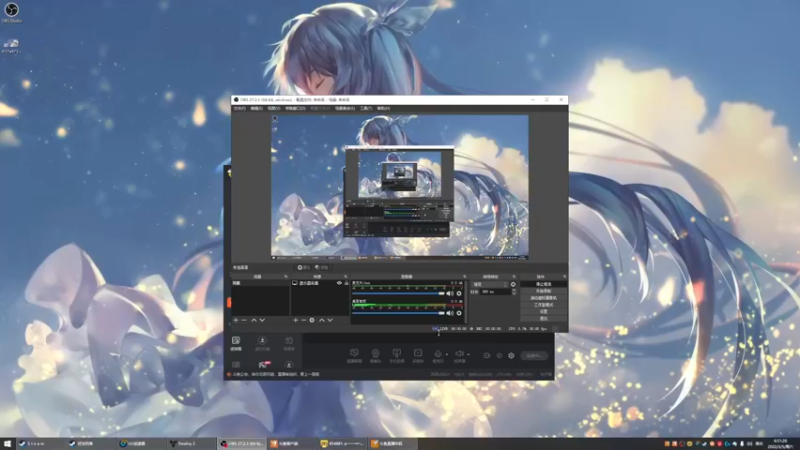Open Settings from the Controls dock
Viewport: 800px width, 450px height.
pyautogui.click(x=543, y=311)
